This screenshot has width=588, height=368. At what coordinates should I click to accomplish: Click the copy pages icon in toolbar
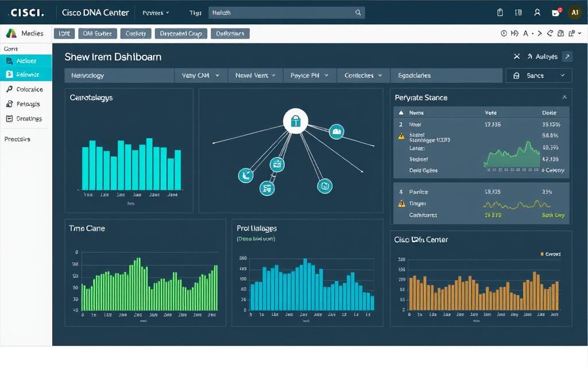coord(572,33)
